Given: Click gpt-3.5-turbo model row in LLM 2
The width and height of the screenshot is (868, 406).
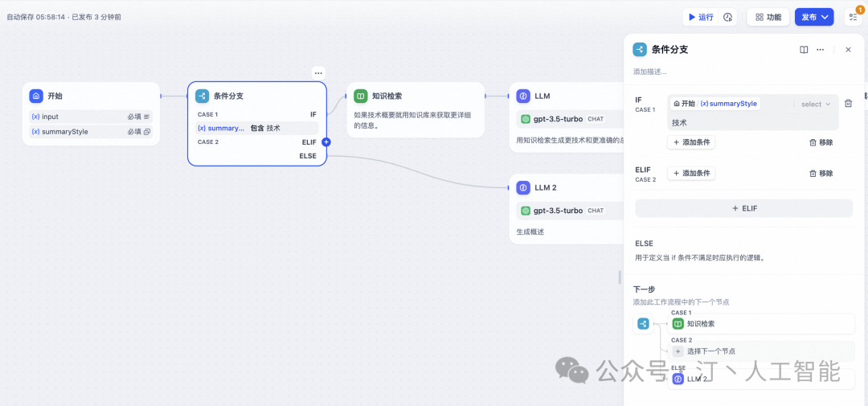Looking at the screenshot, I should 570,211.
